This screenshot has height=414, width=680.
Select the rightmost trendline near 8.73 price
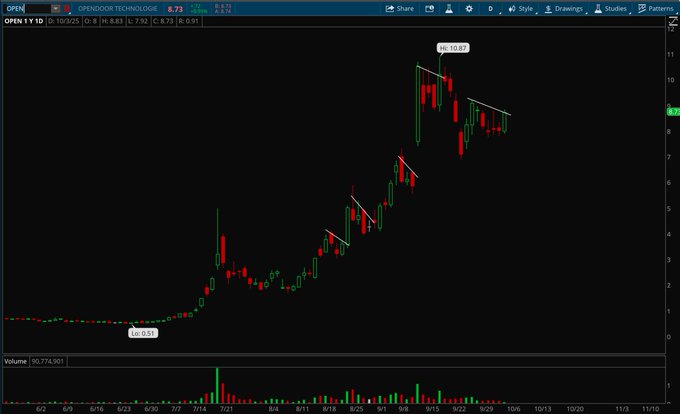(489, 107)
